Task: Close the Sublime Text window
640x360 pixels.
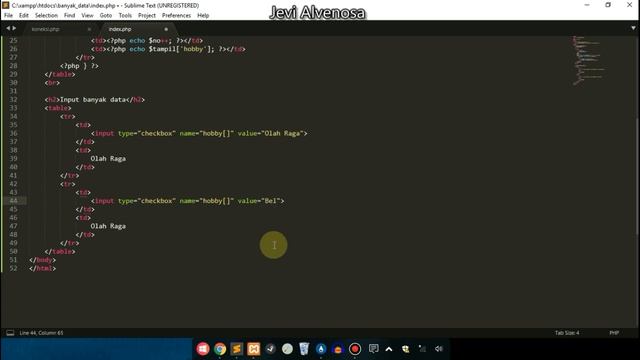Action: (x=629, y=5)
